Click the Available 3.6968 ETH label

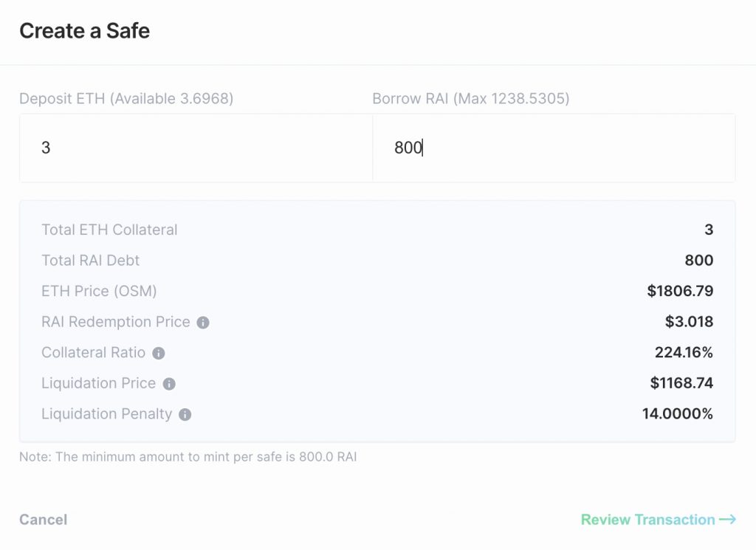coord(171,98)
